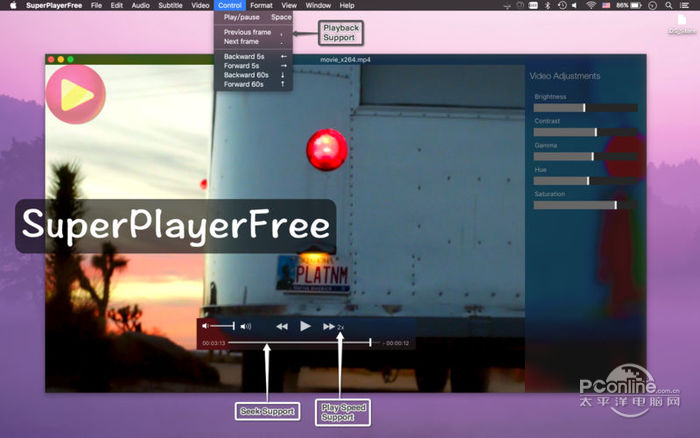
Task: Click the Saturation slider
Action: pyautogui.click(x=585, y=205)
